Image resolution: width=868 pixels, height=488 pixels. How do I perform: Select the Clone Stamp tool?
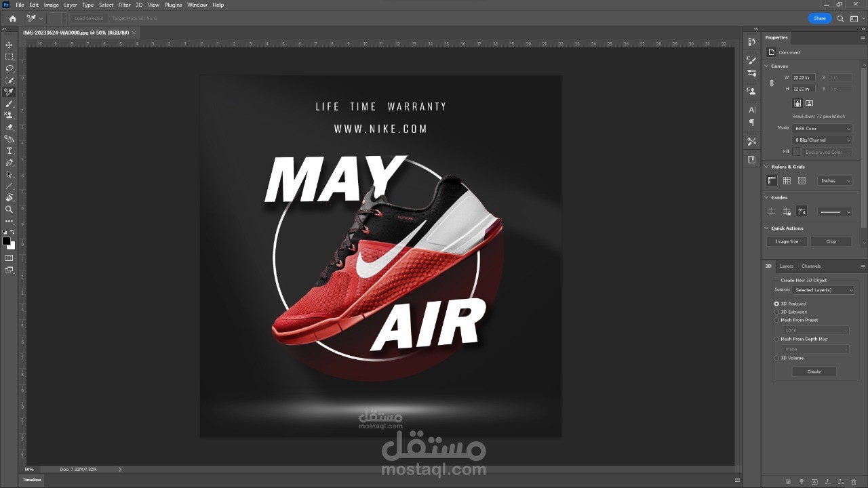coord(9,115)
